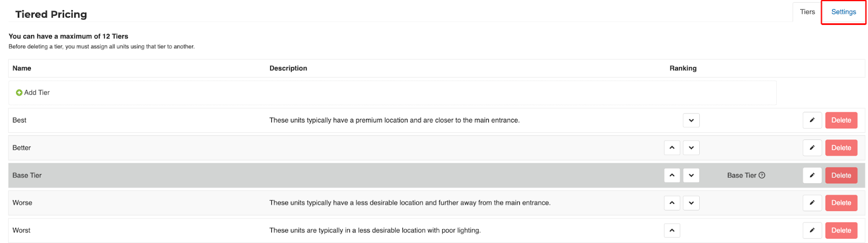Image resolution: width=868 pixels, height=243 pixels.
Task: Move the Better tier up one rank
Action: pos(672,148)
